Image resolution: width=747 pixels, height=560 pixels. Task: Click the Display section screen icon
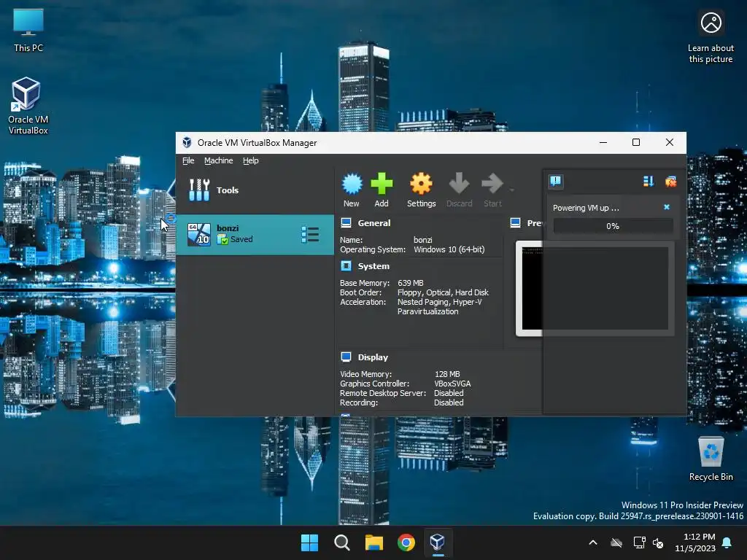(347, 357)
